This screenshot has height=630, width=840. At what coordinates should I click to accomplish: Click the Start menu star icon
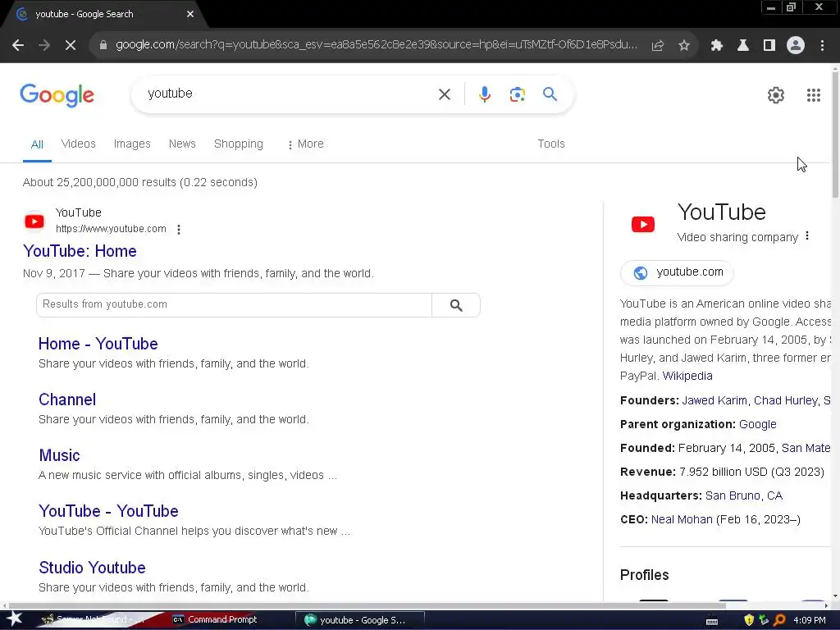pos(13,619)
